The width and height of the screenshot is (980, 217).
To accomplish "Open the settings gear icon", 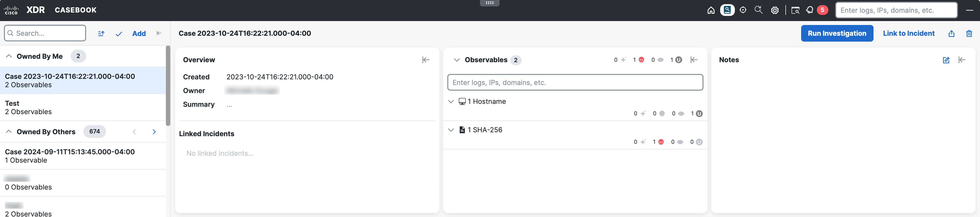I will point(775,10).
